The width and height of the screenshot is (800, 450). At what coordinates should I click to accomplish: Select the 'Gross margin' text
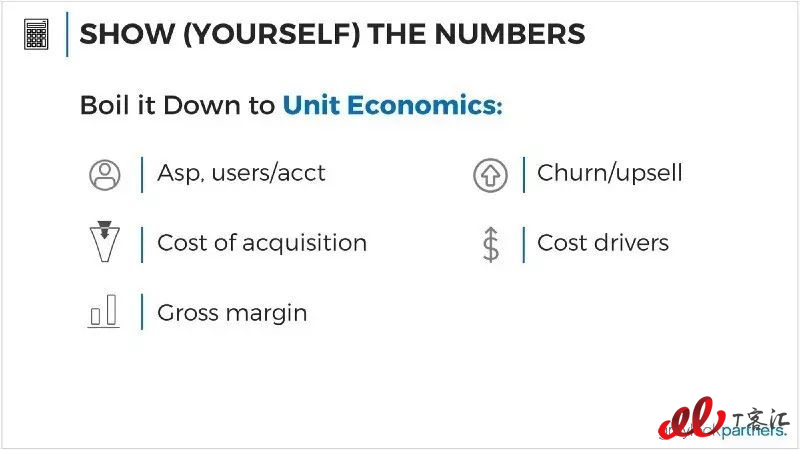point(232,313)
